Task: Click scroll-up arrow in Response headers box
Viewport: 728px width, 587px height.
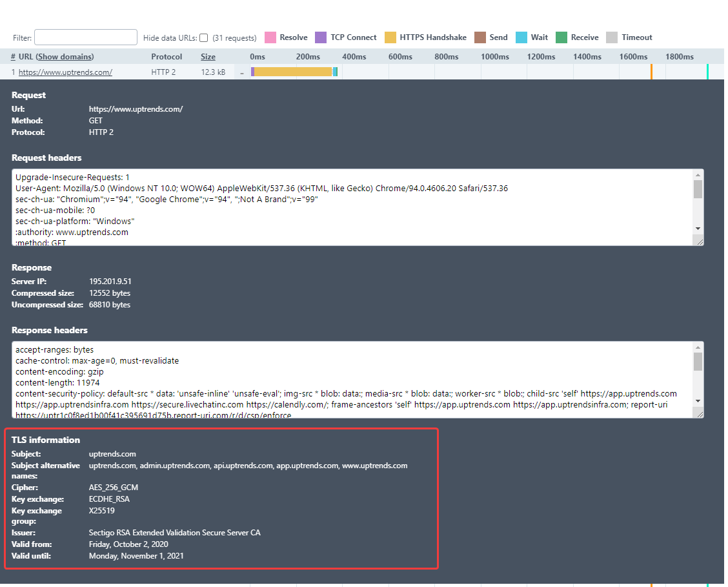Action: tap(698, 347)
